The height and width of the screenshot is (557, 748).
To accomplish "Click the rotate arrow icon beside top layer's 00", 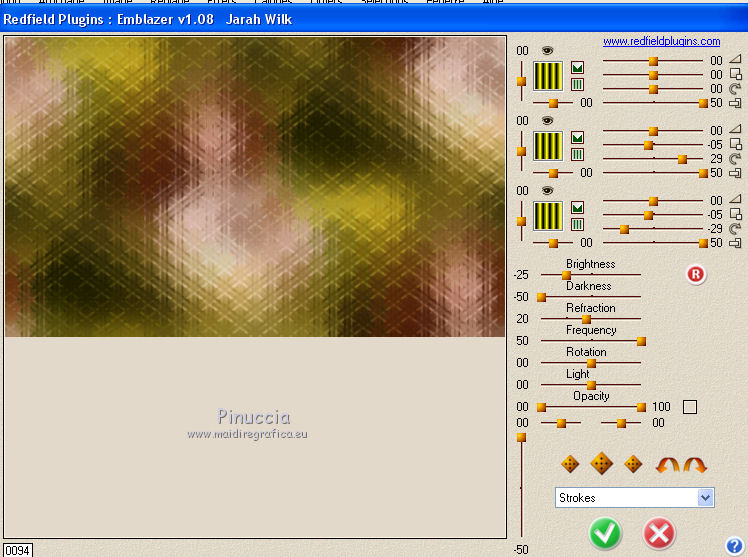I will [x=736, y=88].
